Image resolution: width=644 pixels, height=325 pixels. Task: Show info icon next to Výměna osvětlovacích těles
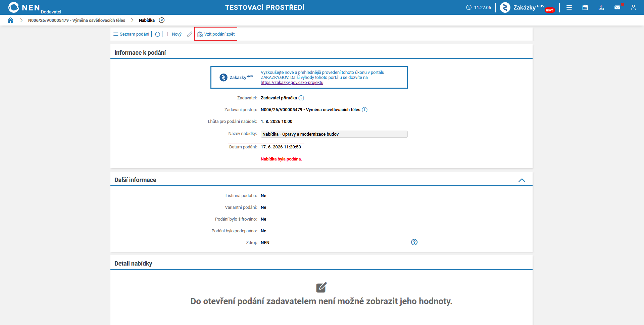(365, 110)
